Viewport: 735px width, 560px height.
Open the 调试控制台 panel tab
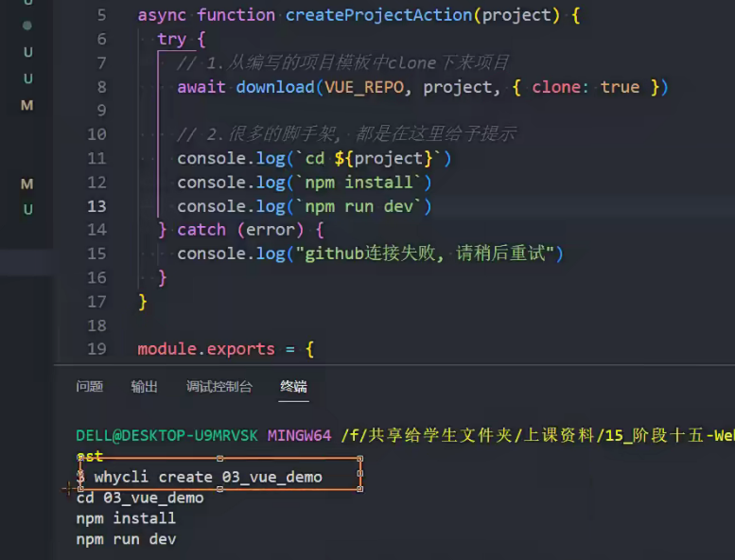tap(219, 386)
